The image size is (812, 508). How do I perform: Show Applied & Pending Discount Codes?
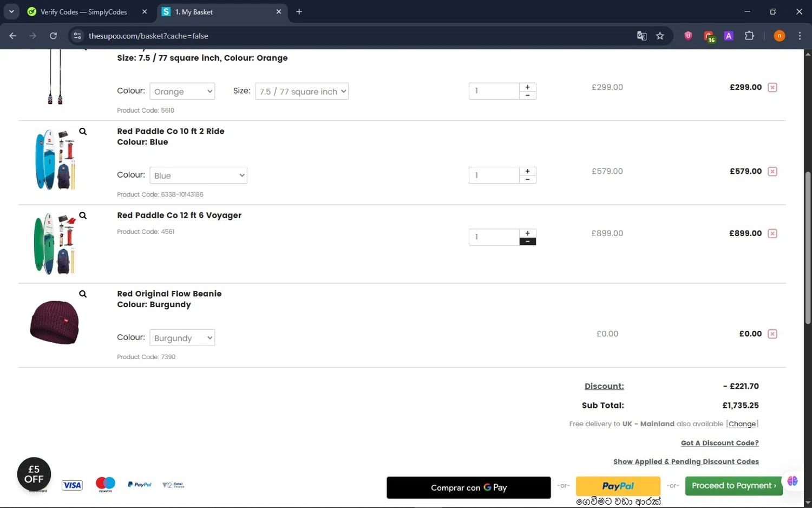click(686, 461)
